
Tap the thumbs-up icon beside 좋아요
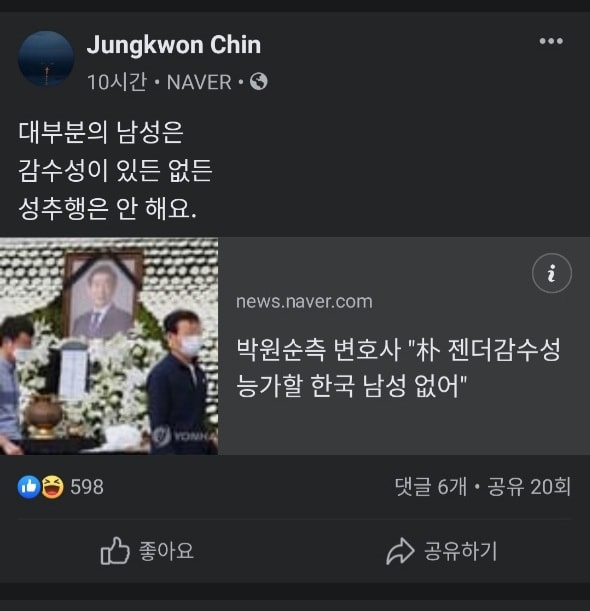(x=115, y=551)
